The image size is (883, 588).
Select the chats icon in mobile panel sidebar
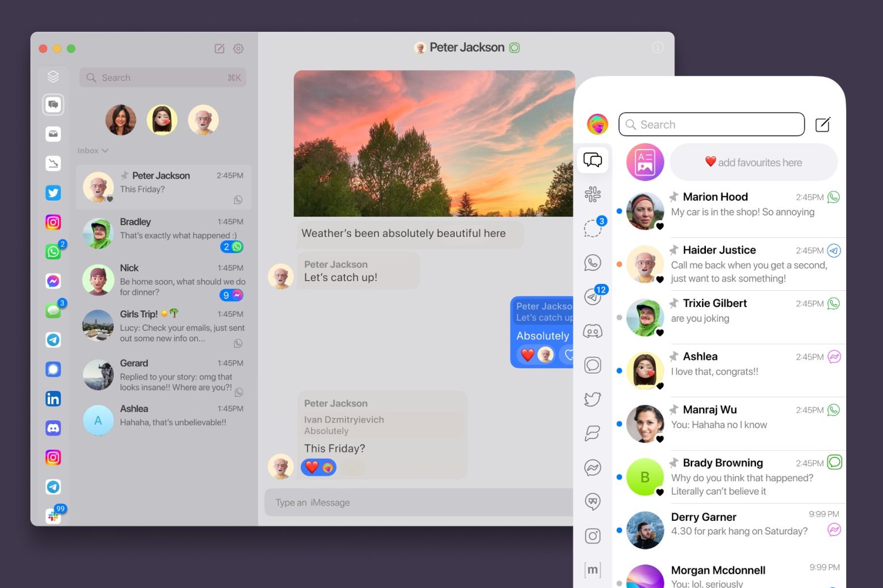[x=593, y=159]
